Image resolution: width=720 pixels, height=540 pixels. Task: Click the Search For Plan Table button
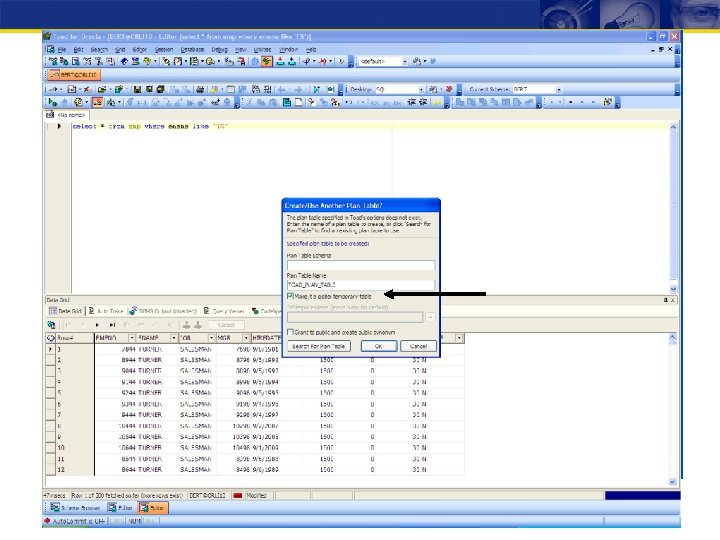click(x=319, y=346)
